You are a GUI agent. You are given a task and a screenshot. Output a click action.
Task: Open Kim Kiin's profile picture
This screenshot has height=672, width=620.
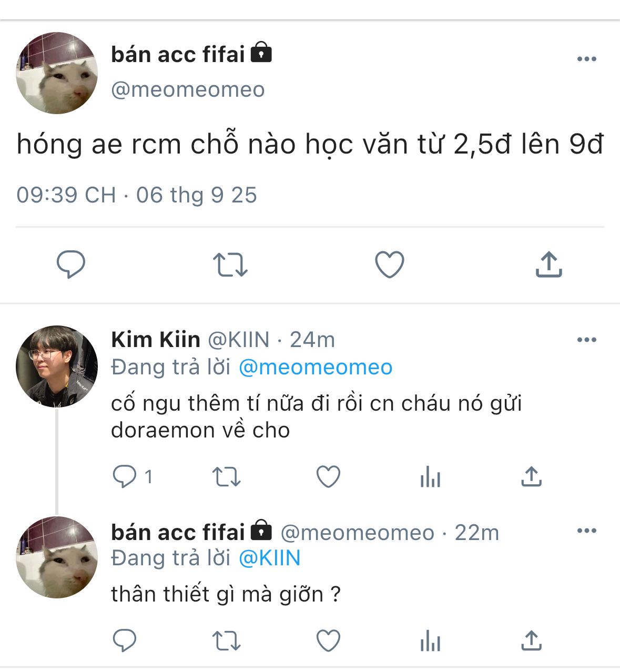click(x=57, y=366)
